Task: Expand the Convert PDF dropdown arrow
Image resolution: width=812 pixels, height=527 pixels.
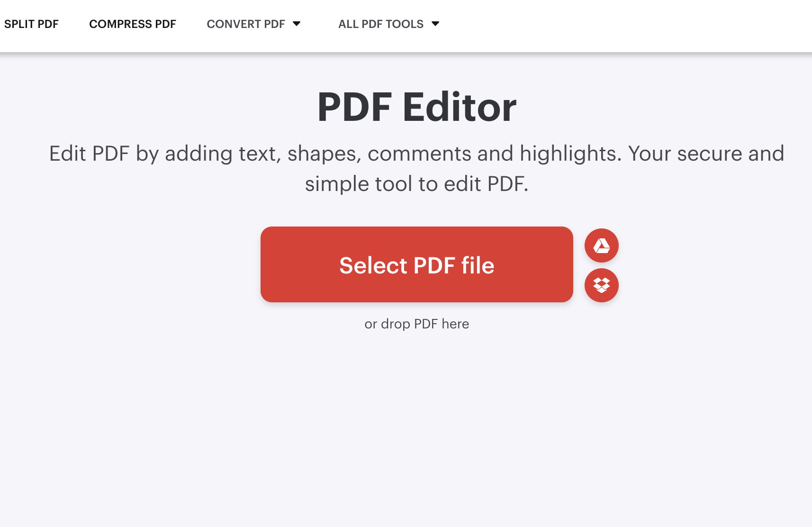Action: tap(297, 24)
